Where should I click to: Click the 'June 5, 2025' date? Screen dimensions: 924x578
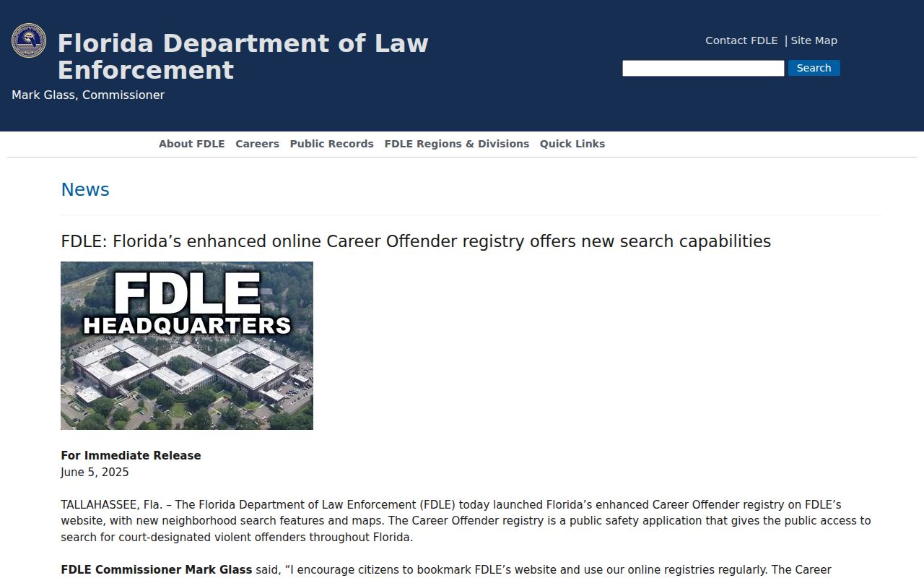tap(95, 473)
